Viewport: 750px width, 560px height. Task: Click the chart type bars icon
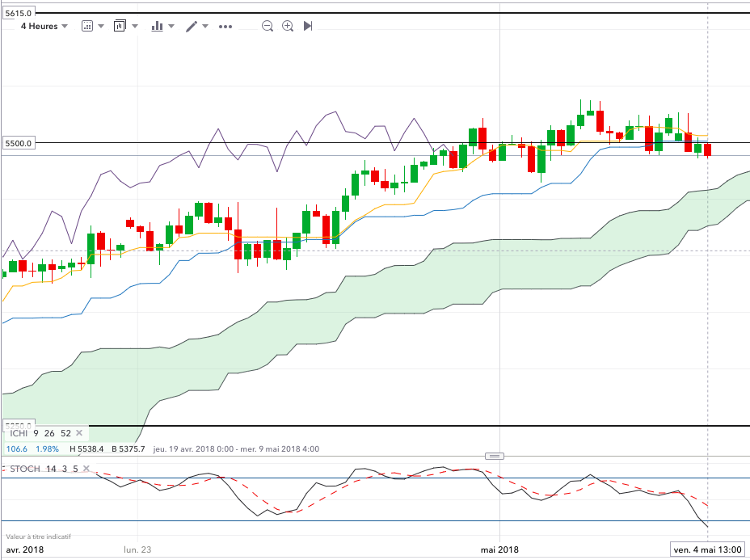[157, 26]
